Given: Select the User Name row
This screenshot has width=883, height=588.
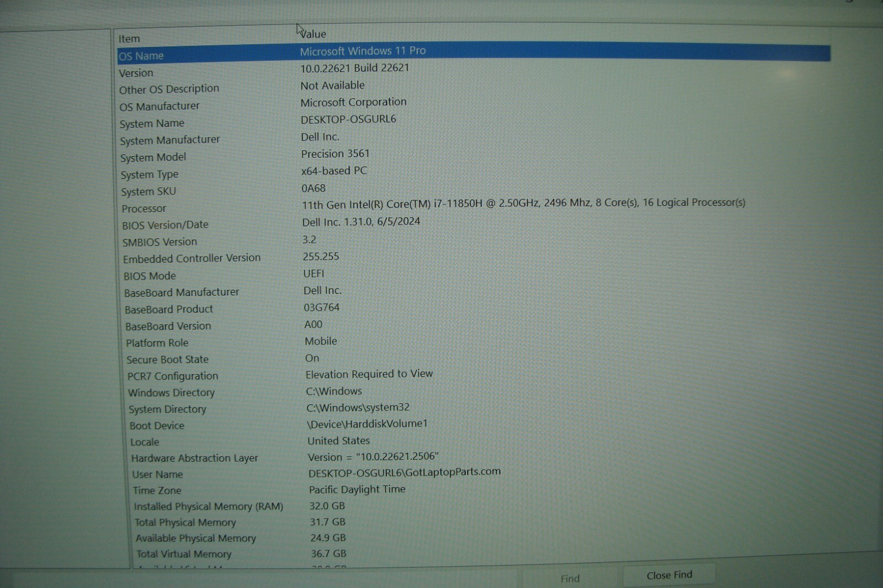Looking at the screenshot, I should 158,474.
